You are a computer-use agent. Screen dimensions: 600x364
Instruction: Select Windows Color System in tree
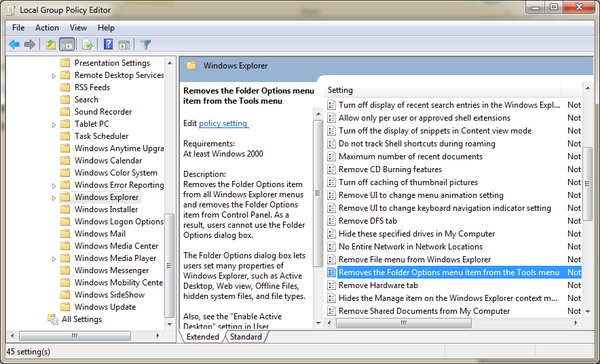click(116, 173)
